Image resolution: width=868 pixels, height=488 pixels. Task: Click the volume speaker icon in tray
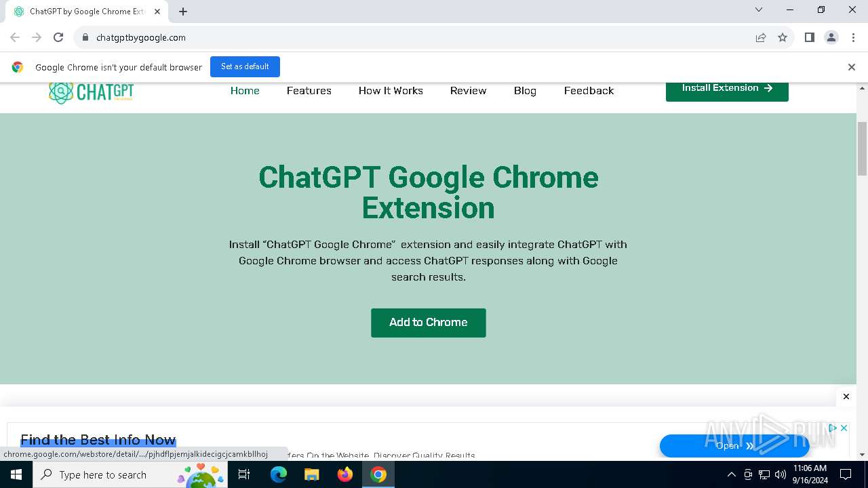click(x=781, y=474)
